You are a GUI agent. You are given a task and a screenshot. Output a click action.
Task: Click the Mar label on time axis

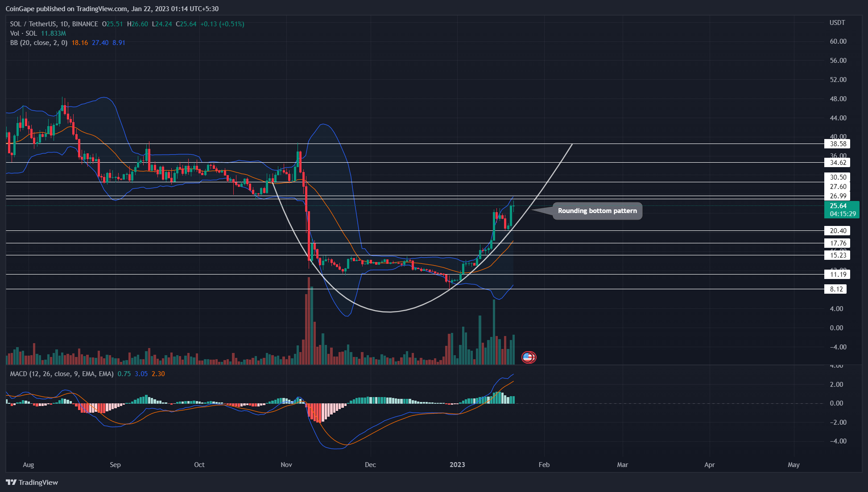point(622,465)
